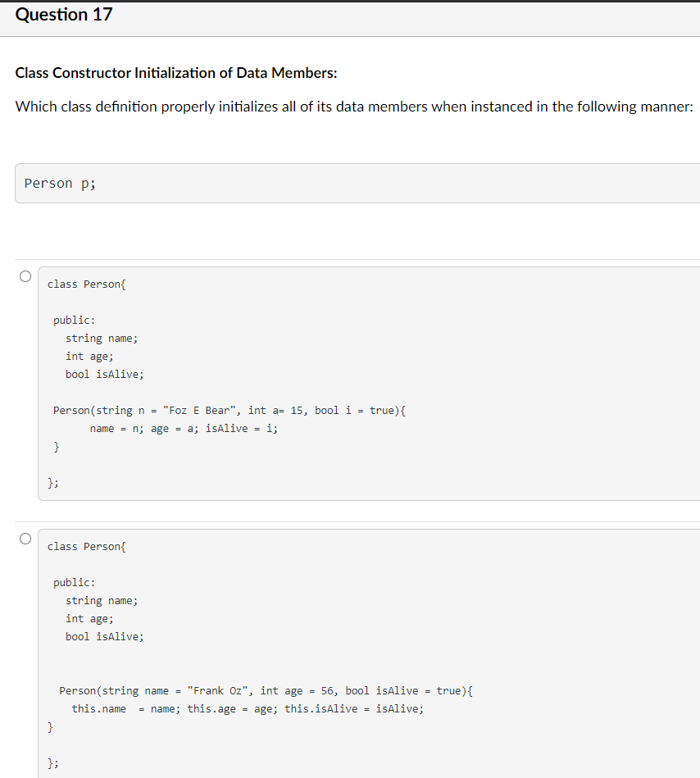Click the question prompt text about class definition
Screen dimensions: 700x778
354,107
